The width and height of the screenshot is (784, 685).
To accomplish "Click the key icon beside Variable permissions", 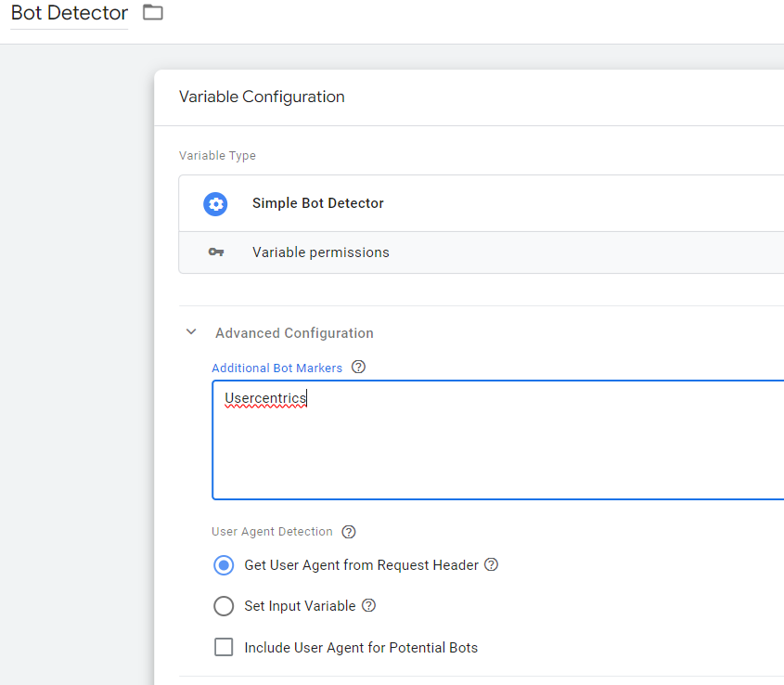I will click(216, 252).
